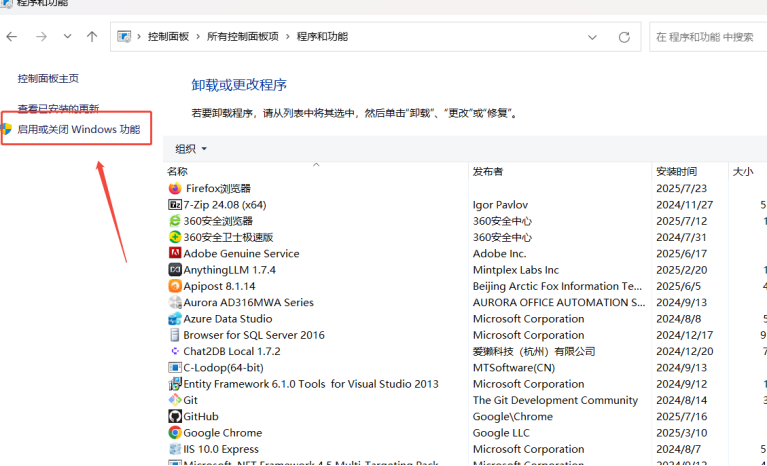
Task: Click publisher The Git Development Community
Action: [x=555, y=400]
